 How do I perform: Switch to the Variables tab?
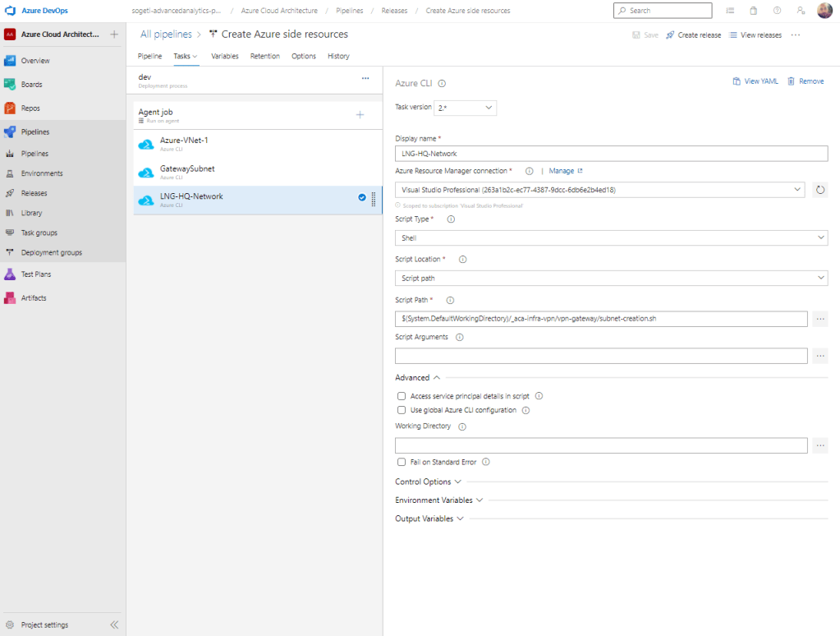[224, 56]
